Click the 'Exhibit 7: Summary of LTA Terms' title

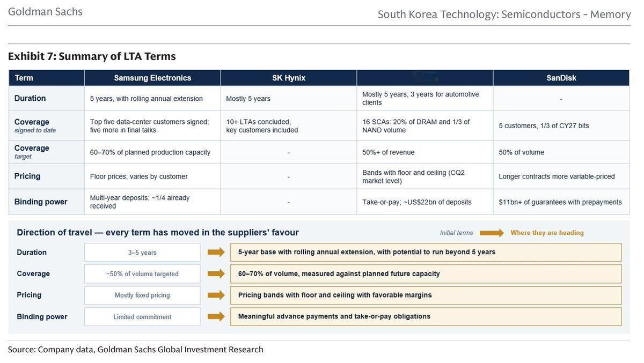pos(92,56)
